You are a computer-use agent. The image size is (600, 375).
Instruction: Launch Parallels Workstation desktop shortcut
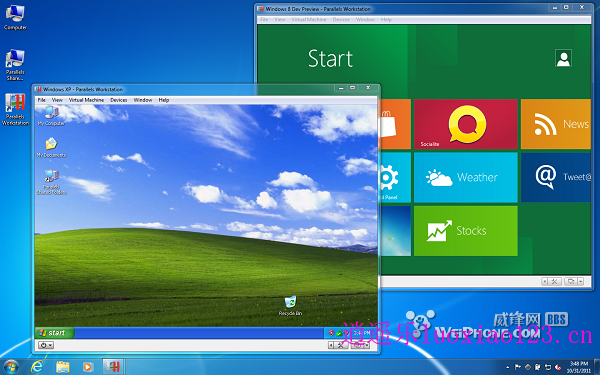click(x=15, y=109)
